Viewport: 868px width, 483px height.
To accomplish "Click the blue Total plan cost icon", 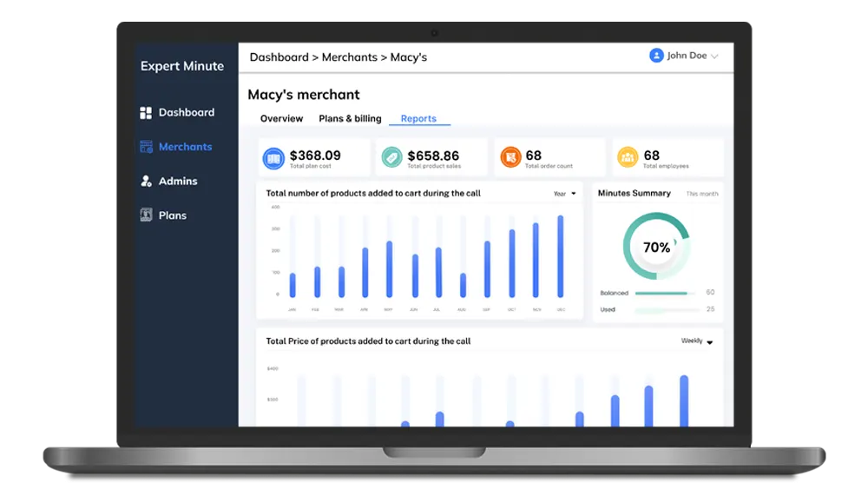I will 273,158.
